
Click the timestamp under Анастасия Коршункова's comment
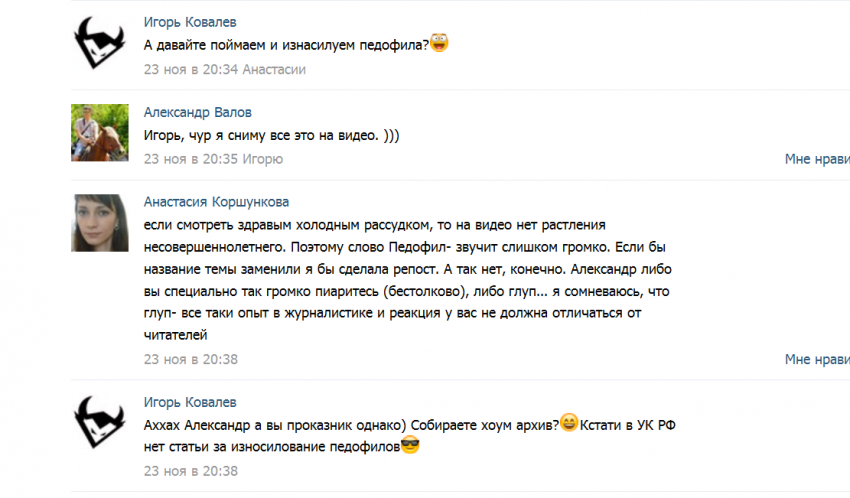point(191,359)
